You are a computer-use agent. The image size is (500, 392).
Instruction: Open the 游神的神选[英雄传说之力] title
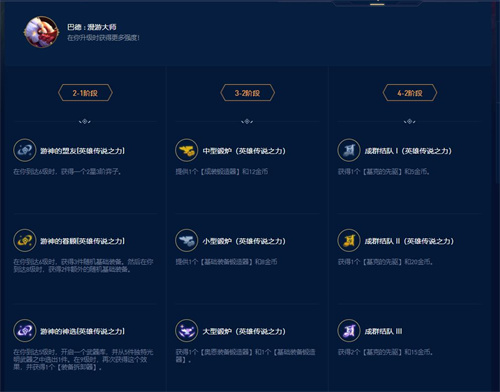(x=83, y=331)
